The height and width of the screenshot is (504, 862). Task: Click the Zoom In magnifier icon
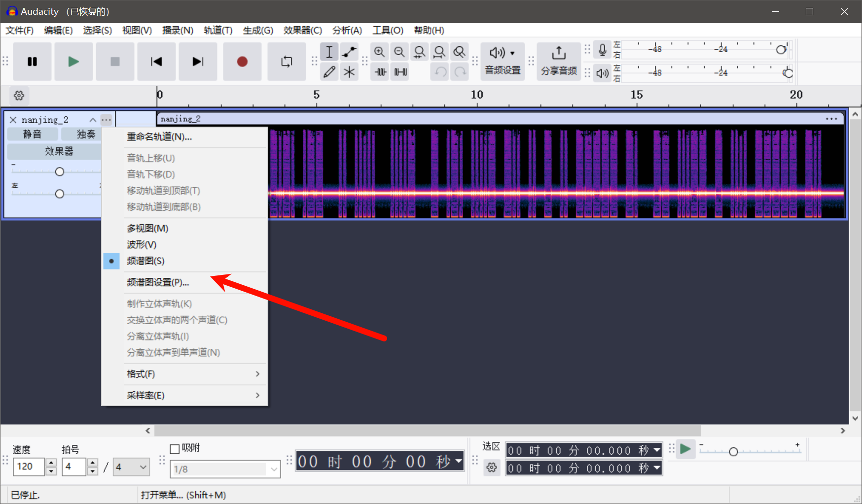379,52
